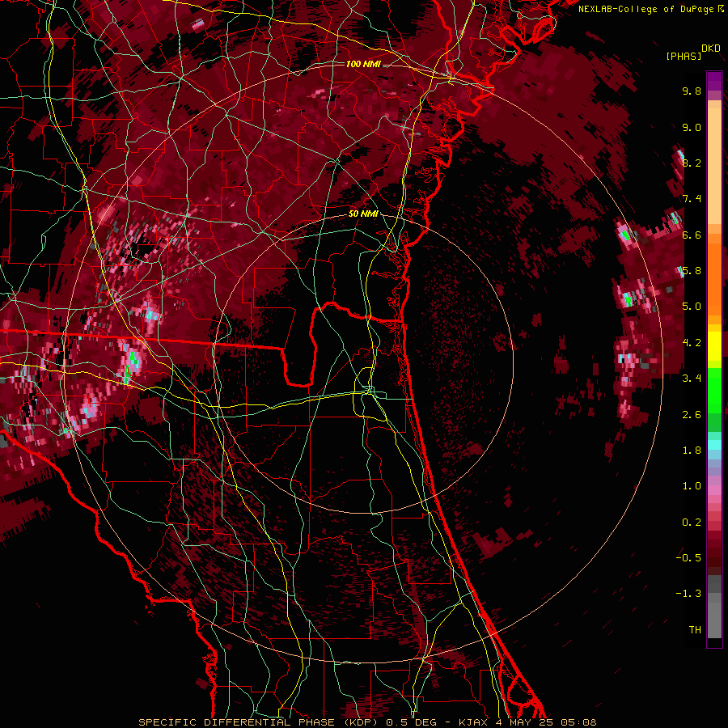Click the 0.2 value on color scale
The height and width of the screenshot is (728, 728).
click(692, 523)
